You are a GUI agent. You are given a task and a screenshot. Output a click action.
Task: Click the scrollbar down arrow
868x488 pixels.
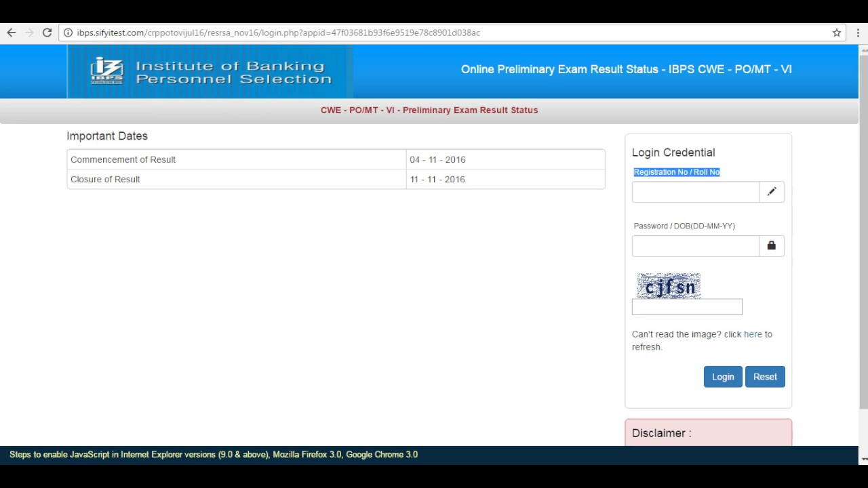(863, 459)
